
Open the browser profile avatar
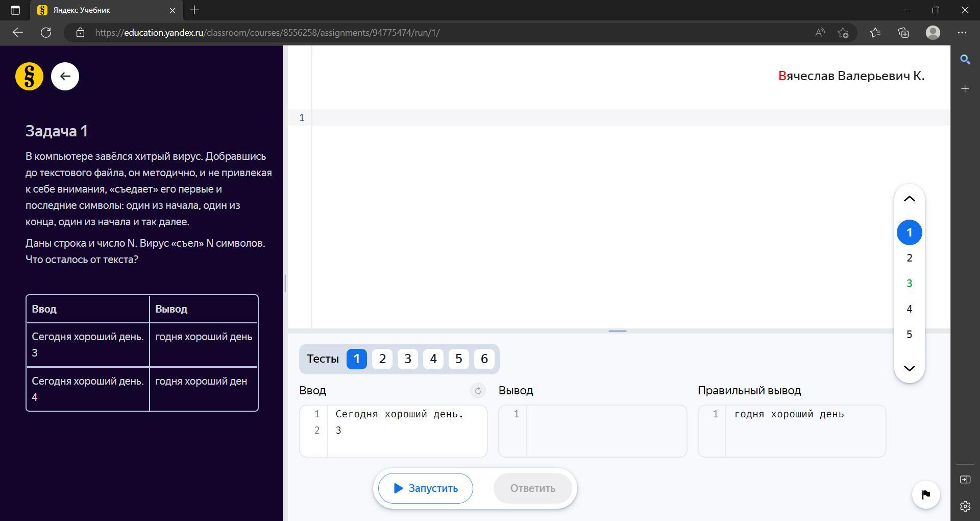tap(933, 33)
